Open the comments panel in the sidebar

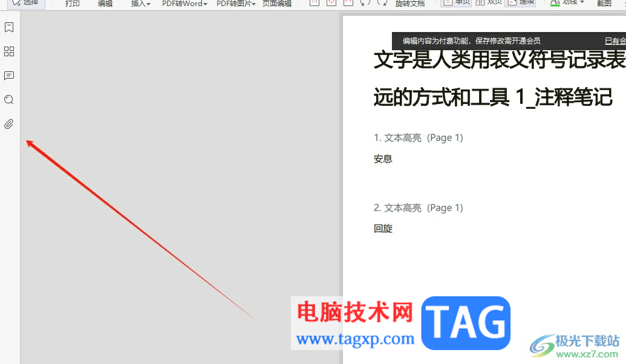click(x=9, y=76)
